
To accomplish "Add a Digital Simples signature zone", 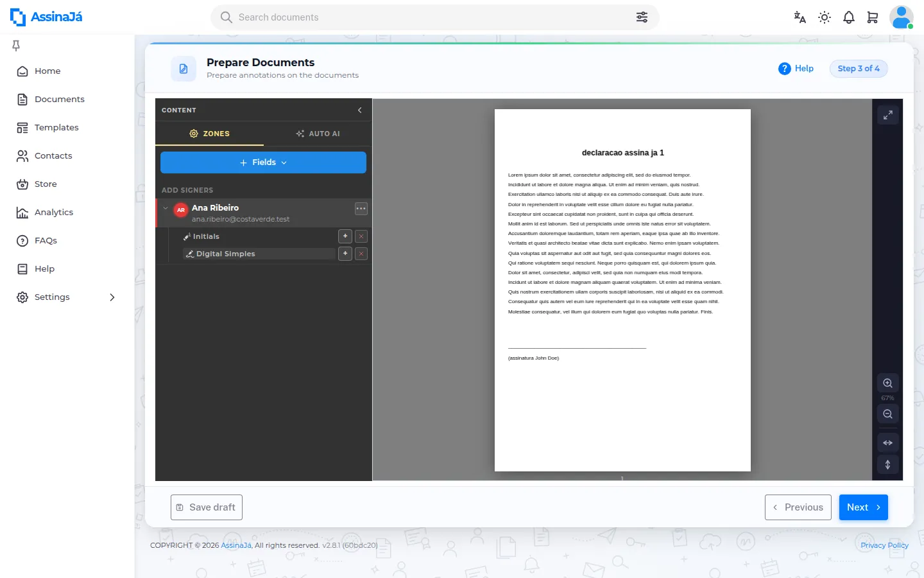I will click(x=345, y=254).
